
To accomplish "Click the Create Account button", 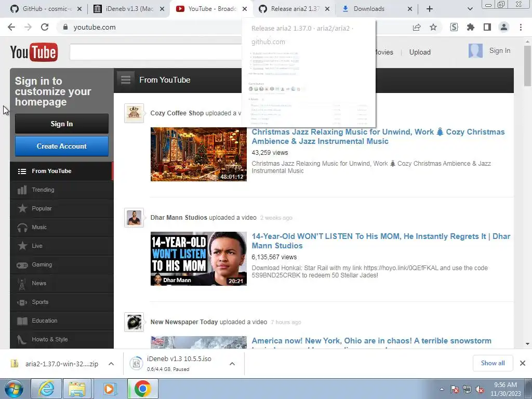I will pyautogui.click(x=62, y=146).
